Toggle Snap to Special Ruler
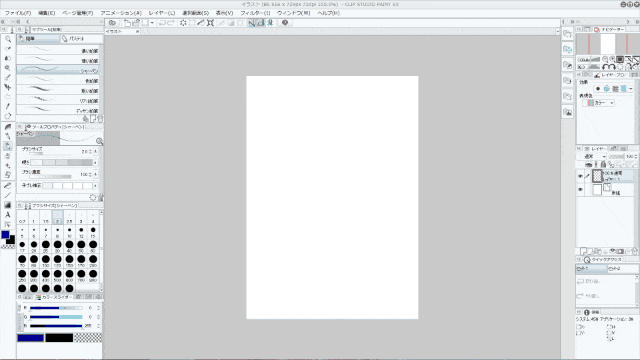This screenshot has width=640, height=360. point(260,23)
